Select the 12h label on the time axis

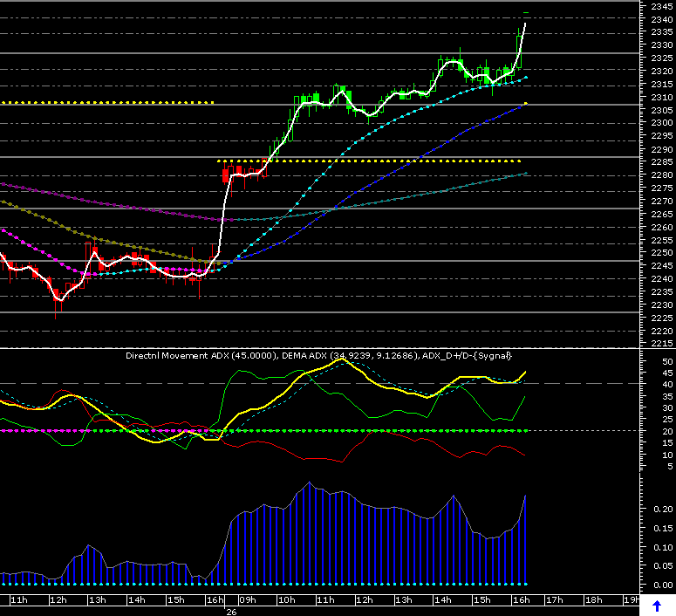(x=58, y=600)
